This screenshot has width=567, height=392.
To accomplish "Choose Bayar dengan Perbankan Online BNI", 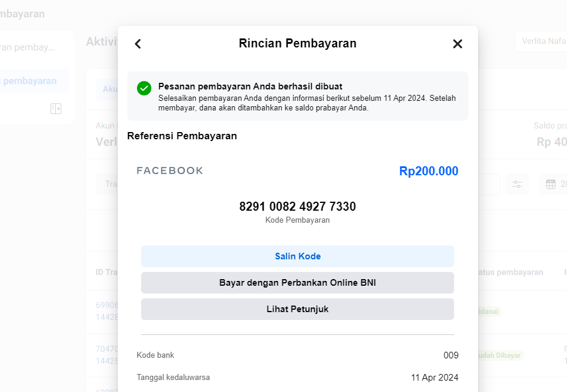I will click(x=297, y=283).
